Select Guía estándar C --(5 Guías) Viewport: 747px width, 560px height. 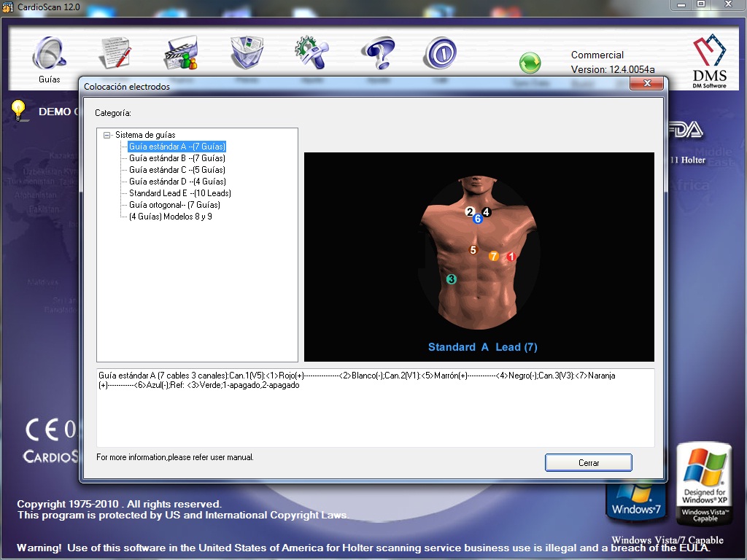177,170
